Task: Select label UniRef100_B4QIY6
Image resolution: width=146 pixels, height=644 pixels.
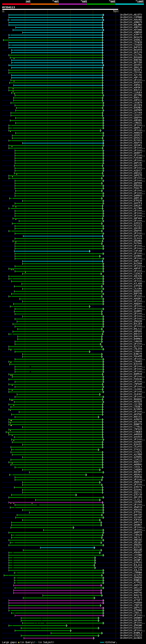Action: pos(131,595)
